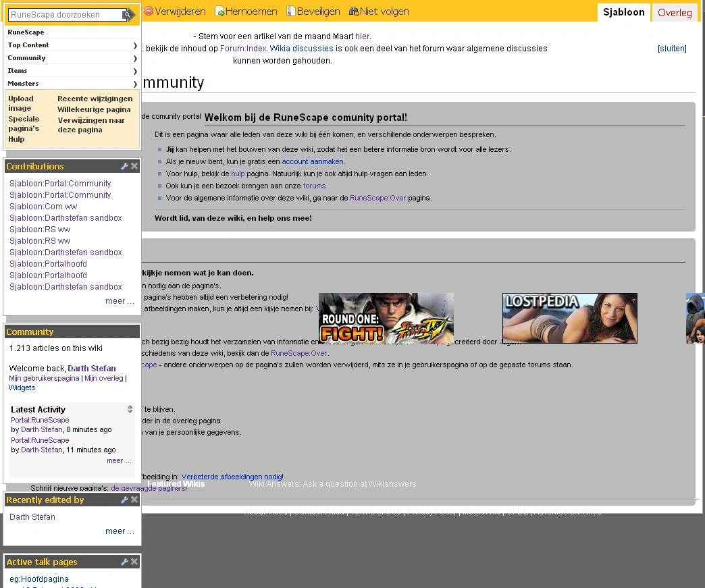Open the account aanmaken link
705x588 pixels.
coord(313,161)
